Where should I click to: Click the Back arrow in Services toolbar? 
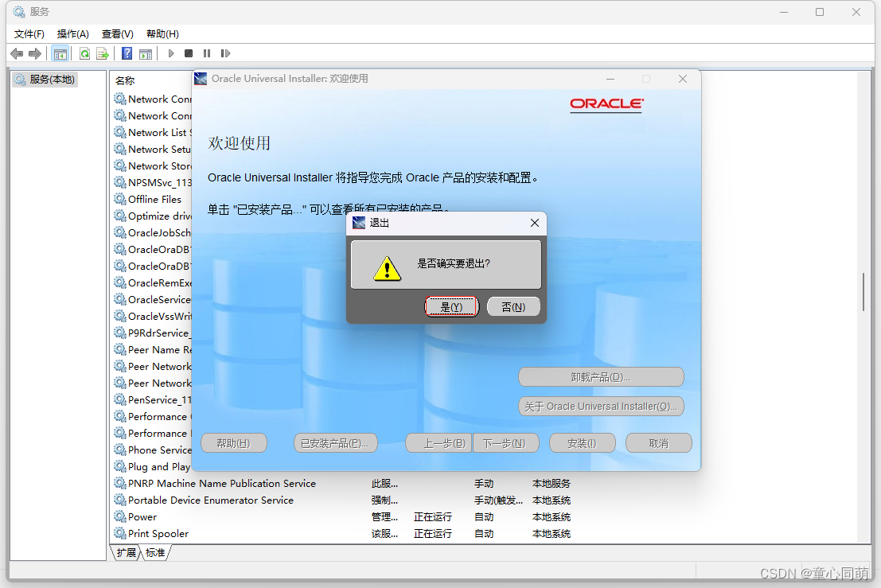click(x=17, y=53)
